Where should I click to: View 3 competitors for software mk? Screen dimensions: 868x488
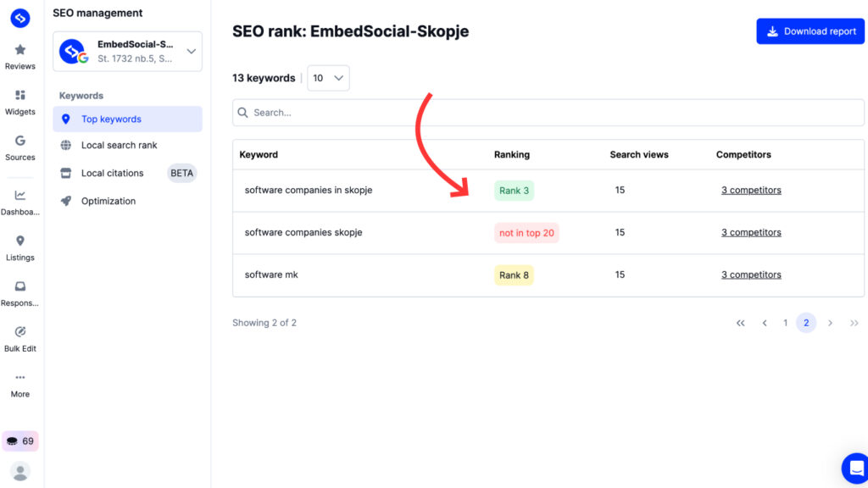pos(751,274)
